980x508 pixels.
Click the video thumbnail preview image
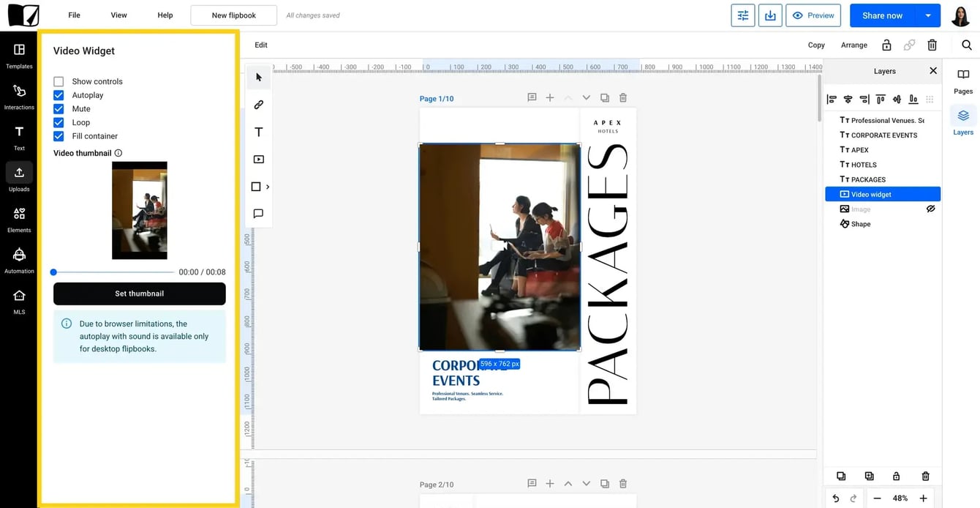(140, 211)
